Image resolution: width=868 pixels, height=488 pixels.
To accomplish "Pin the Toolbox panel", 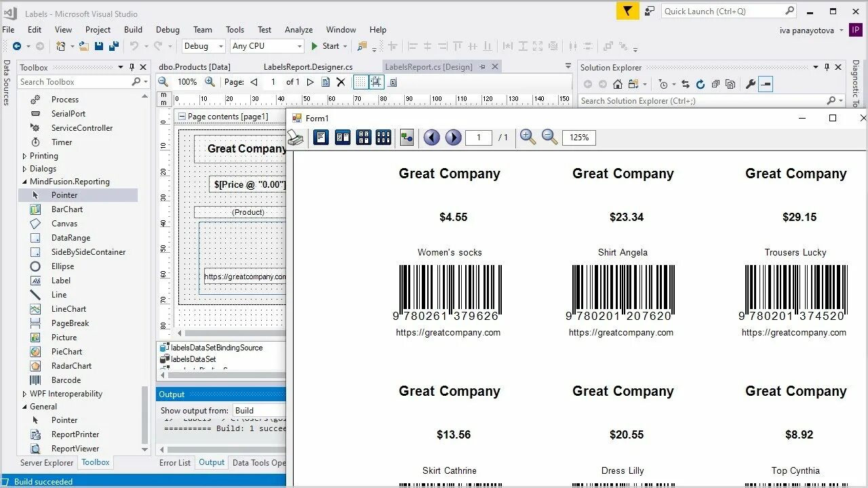I will (x=132, y=67).
